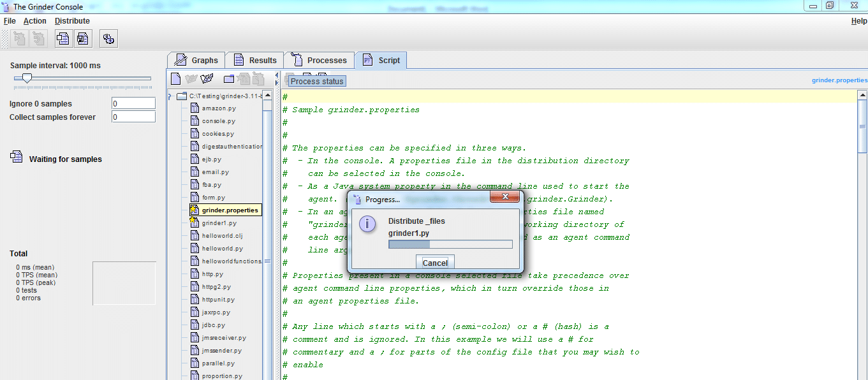
Task: Collapse the C:\Testing root folder node
Action: (x=170, y=96)
